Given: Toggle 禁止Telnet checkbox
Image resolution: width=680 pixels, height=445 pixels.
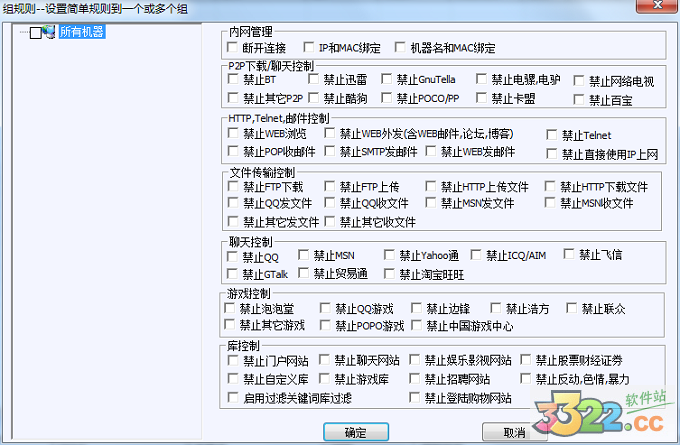Looking at the screenshot, I should (x=552, y=135).
